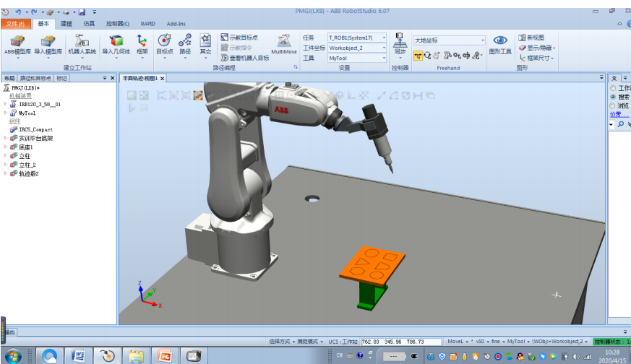Viewport: 631px width, 364px height.
Task: Expand the IRB120_3_58__01 tree node
Action: tap(5, 104)
